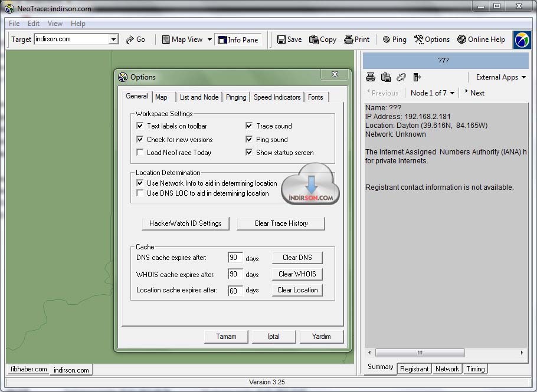
Task: Click the clipboard copy icon in the Info Pane
Action: [x=386, y=77]
